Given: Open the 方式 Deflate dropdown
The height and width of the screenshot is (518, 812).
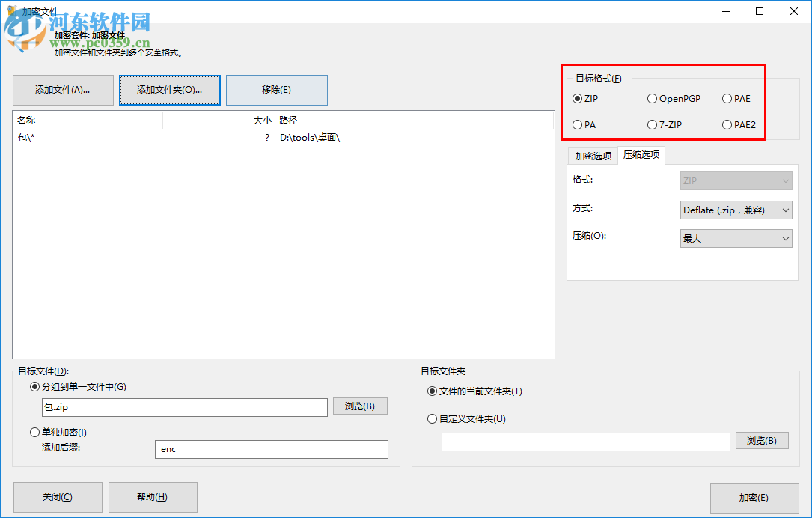Looking at the screenshot, I should click(736, 210).
